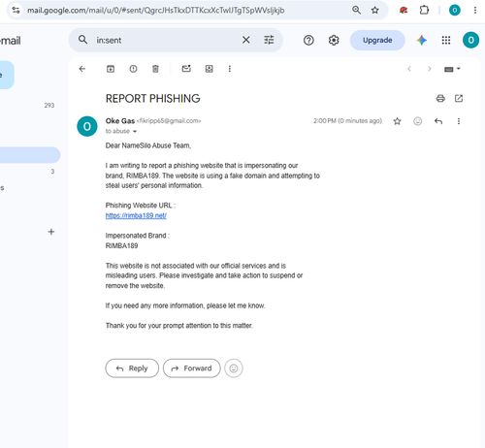Screen dimensions: 485x448
Task: Open the message's three-dot options menu
Action: pos(459,121)
